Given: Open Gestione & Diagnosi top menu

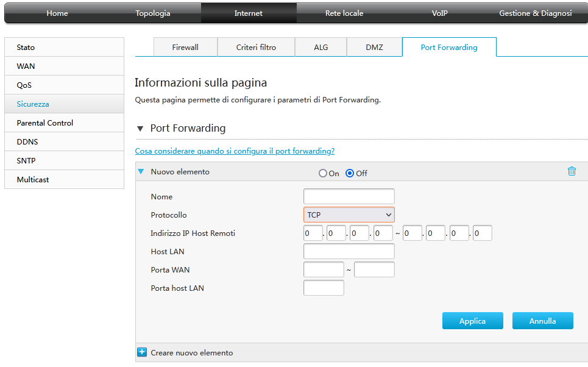Looking at the screenshot, I should (535, 13).
